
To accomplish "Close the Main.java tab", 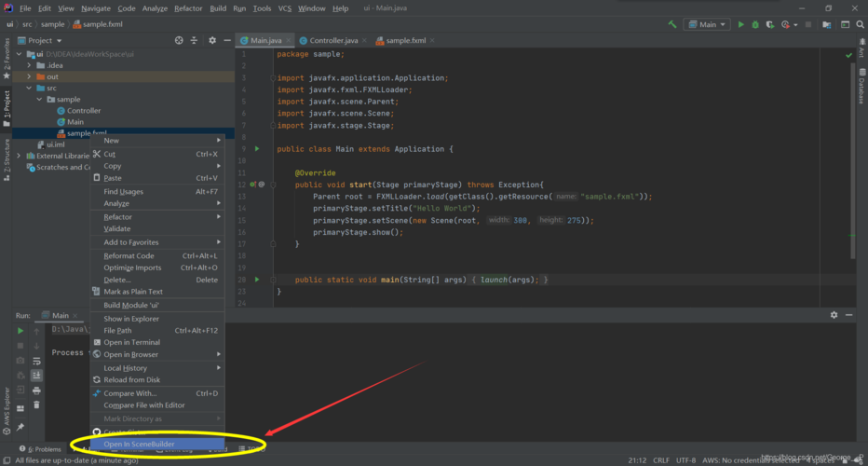I will click(289, 40).
